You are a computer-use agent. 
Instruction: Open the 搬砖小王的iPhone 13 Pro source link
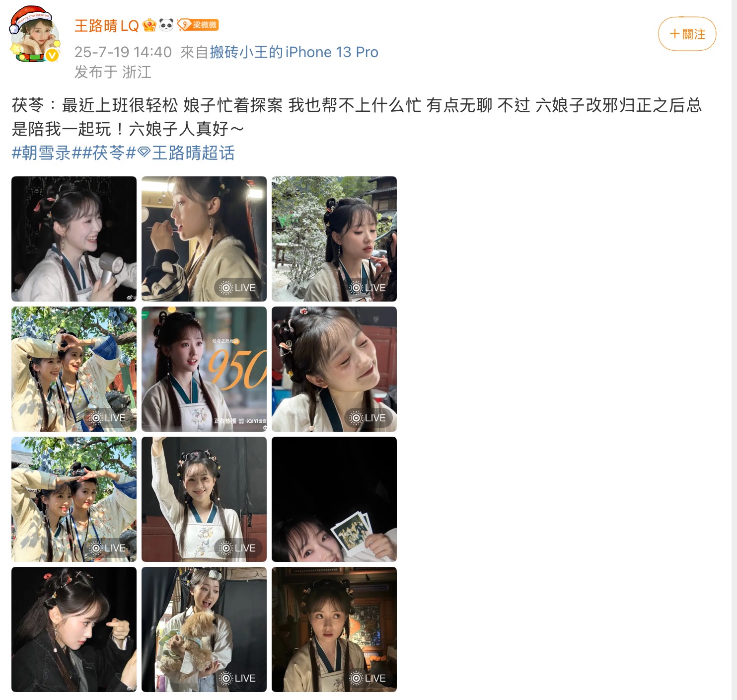(294, 52)
